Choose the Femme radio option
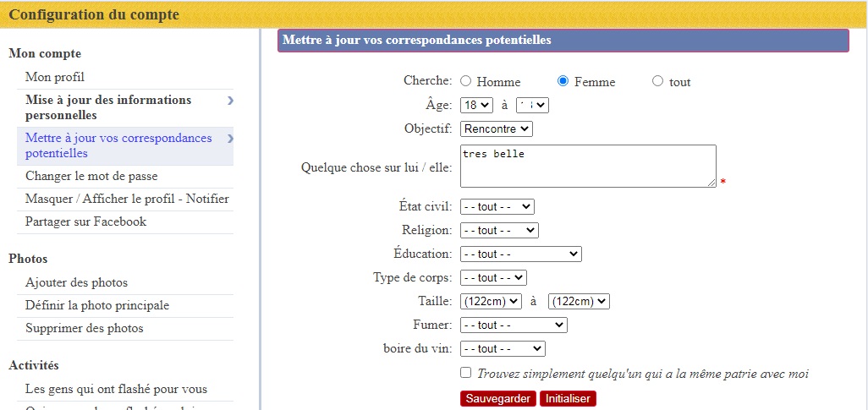The width and height of the screenshot is (868, 410). click(563, 82)
